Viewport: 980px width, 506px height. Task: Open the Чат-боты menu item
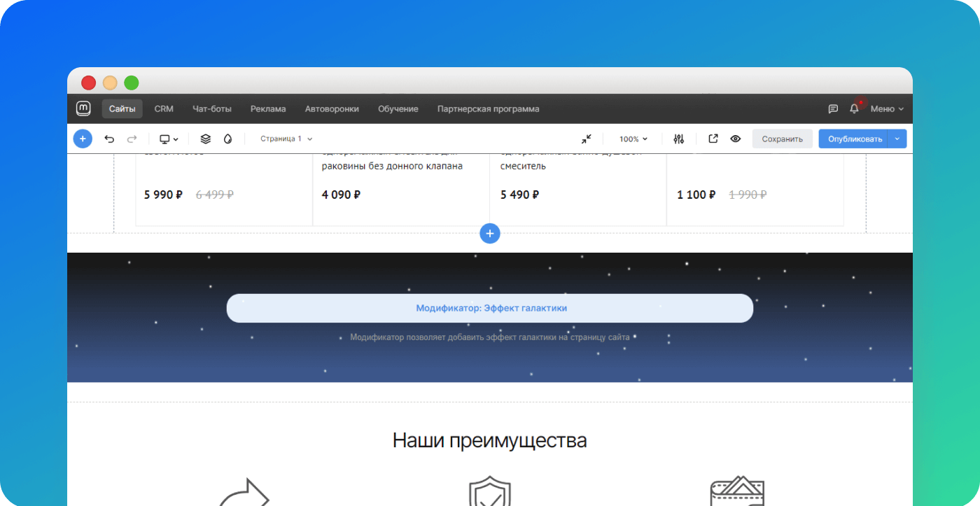211,109
